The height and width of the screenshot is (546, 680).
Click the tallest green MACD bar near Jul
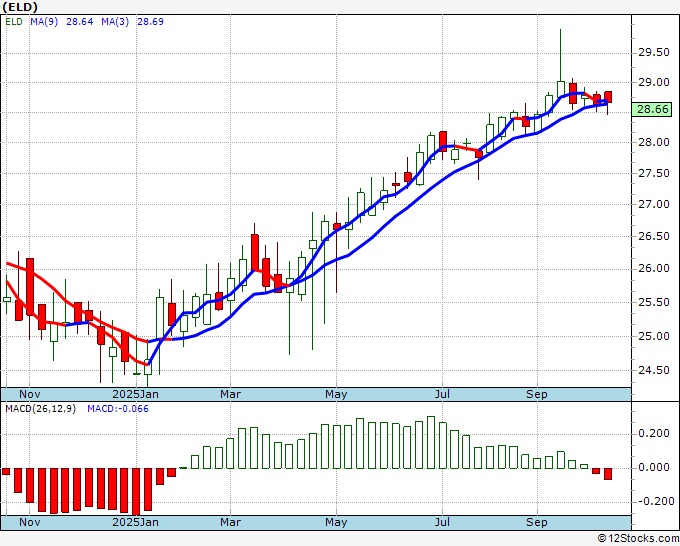(x=431, y=442)
